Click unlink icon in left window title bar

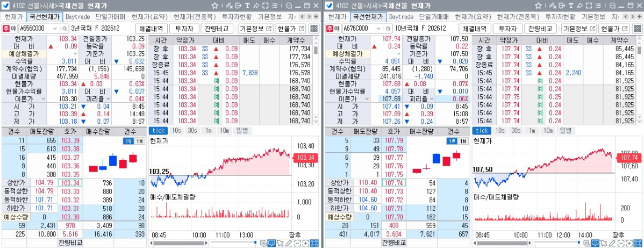[x=229, y=6]
